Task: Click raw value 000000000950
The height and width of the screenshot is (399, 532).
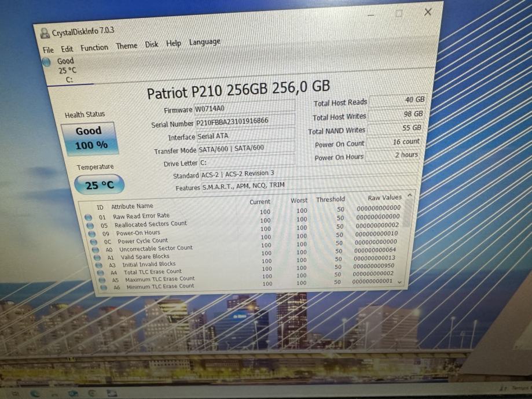Action: click(374, 266)
